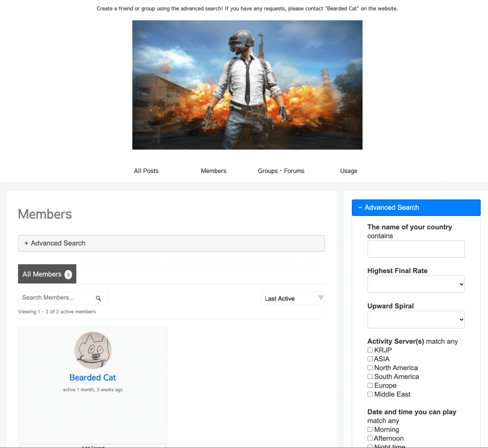Check the Middle East checkbox
The image size is (488, 448).
[x=370, y=394]
